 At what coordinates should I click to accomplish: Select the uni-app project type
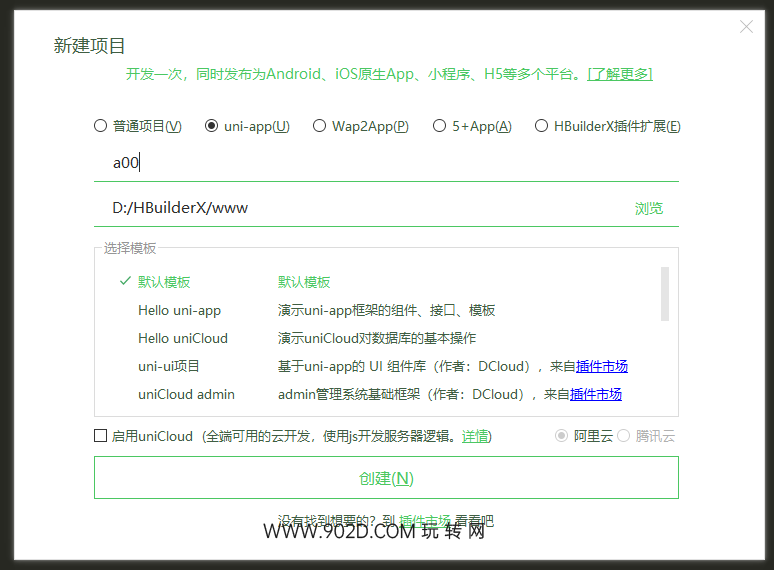211,126
